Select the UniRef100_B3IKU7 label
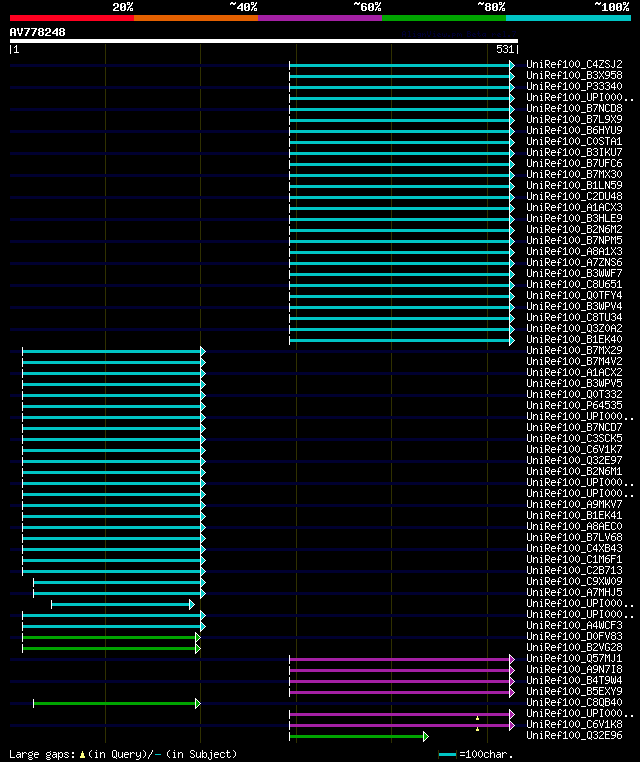Viewport: 640px width, 762px height. tap(574, 152)
